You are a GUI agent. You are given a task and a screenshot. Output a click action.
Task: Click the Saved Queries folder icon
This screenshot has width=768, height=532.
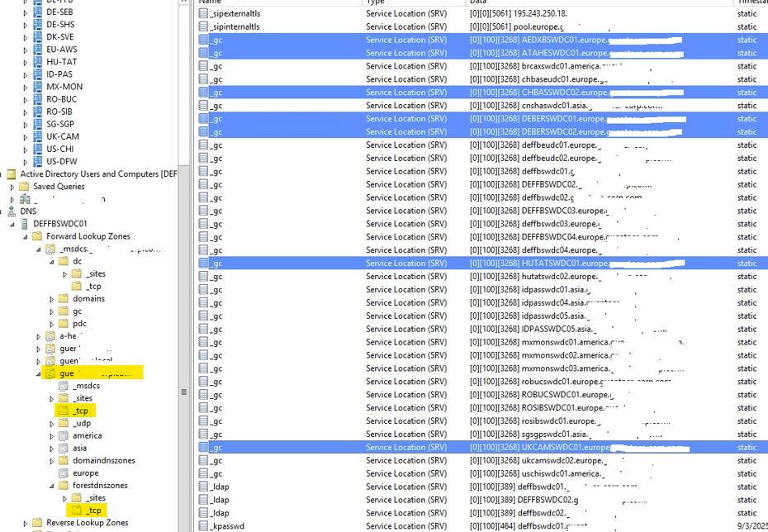(24, 187)
